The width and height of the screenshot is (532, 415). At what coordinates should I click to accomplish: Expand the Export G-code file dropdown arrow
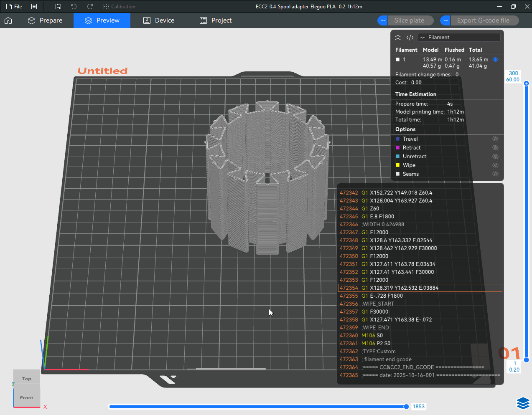[445, 20]
